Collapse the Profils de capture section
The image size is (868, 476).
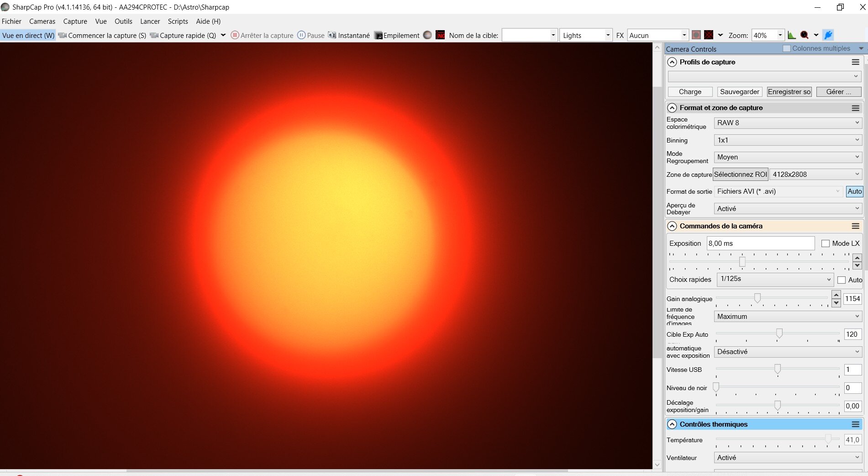point(672,62)
